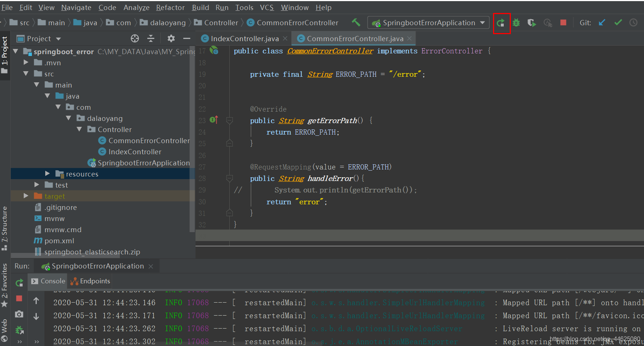Stop process in Run panel sidebar
The width and height of the screenshot is (644, 346).
(19, 298)
